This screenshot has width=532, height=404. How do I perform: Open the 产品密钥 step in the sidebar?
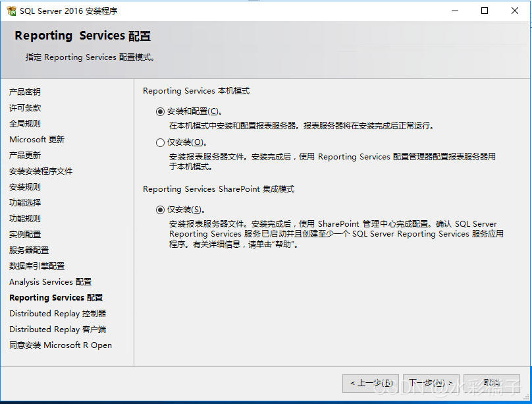tap(25, 92)
